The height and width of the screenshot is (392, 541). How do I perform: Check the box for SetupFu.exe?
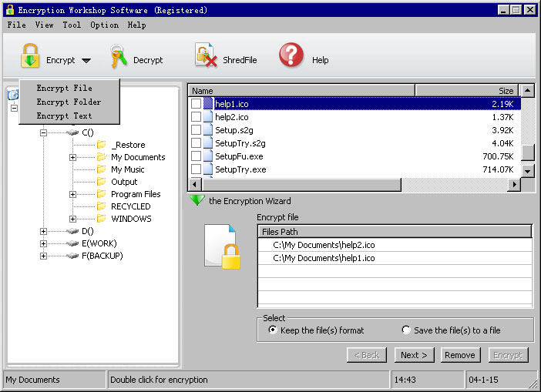[196, 156]
